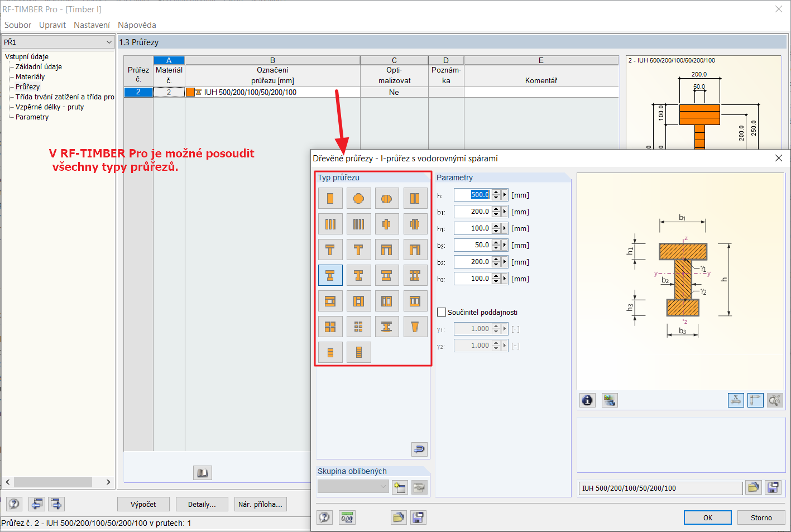791x532 pixels.
Task: Click the picture icon beside the info button
Action: click(610, 400)
